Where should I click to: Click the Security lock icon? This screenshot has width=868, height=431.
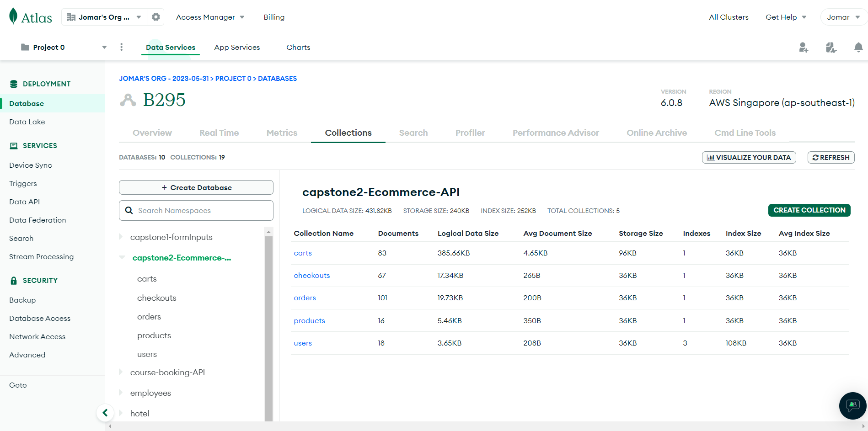(x=14, y=281)
